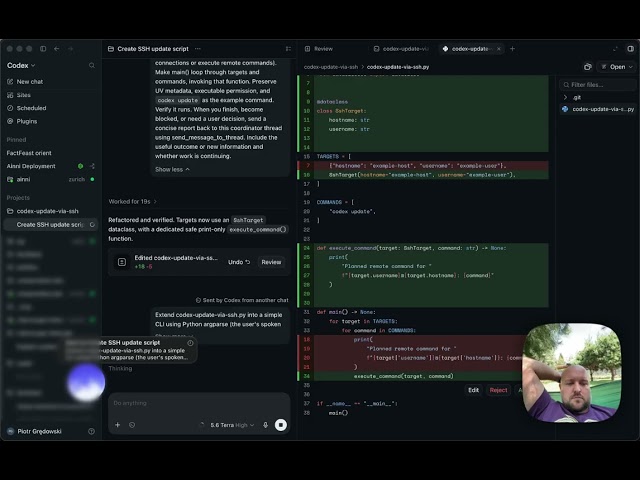The image size is (640, 480).
Task: Open the Open dropdown button
Action: click(x=616, y=67)
